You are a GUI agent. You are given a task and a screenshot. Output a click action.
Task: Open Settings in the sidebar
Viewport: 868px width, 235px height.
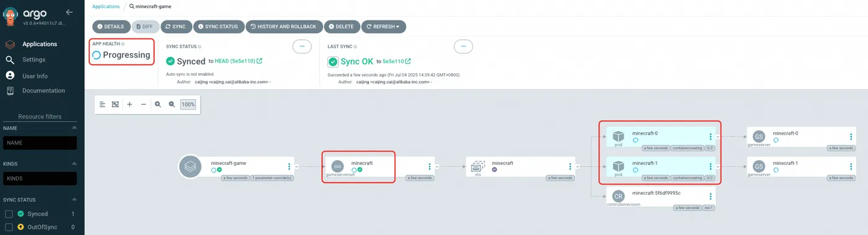[33, 60]
